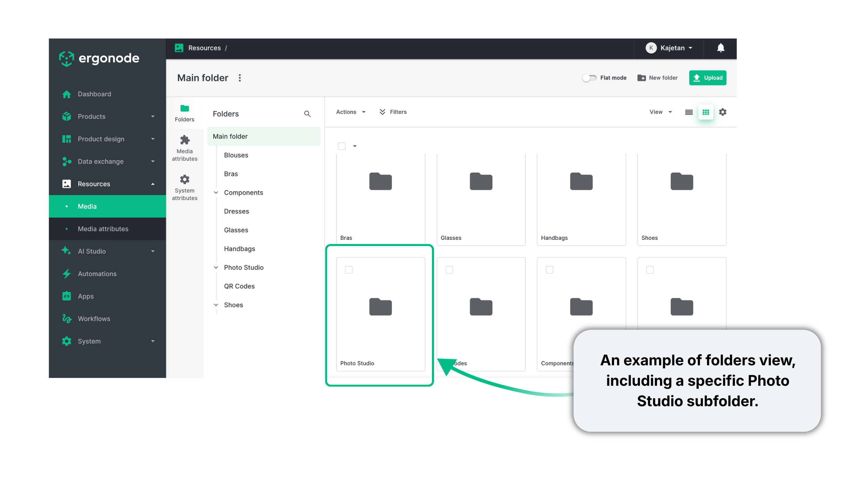Screen dimensions: 868x488
Task: Expand the Product design menu arrow
Action: pos(153,139)
